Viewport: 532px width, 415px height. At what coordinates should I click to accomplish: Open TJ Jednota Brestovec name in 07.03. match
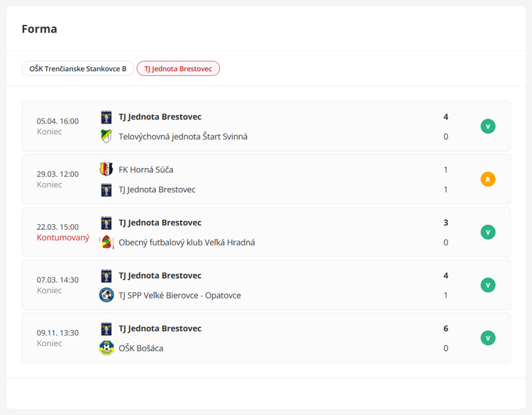160,275
